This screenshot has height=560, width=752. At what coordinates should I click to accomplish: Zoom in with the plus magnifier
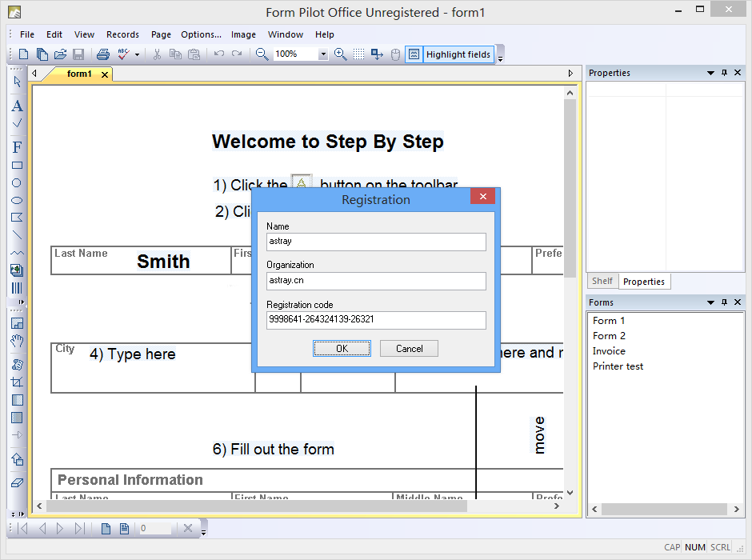point(341,54)
